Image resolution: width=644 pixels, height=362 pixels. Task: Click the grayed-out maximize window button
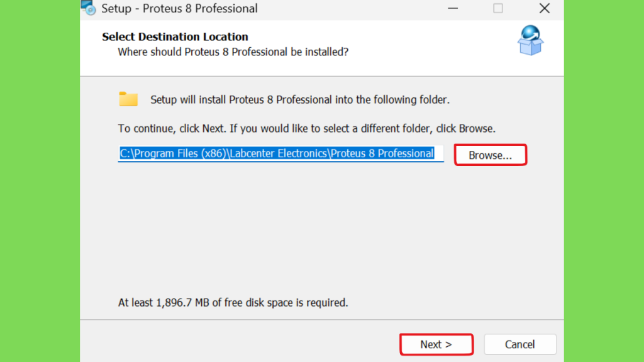click(498, 8)
